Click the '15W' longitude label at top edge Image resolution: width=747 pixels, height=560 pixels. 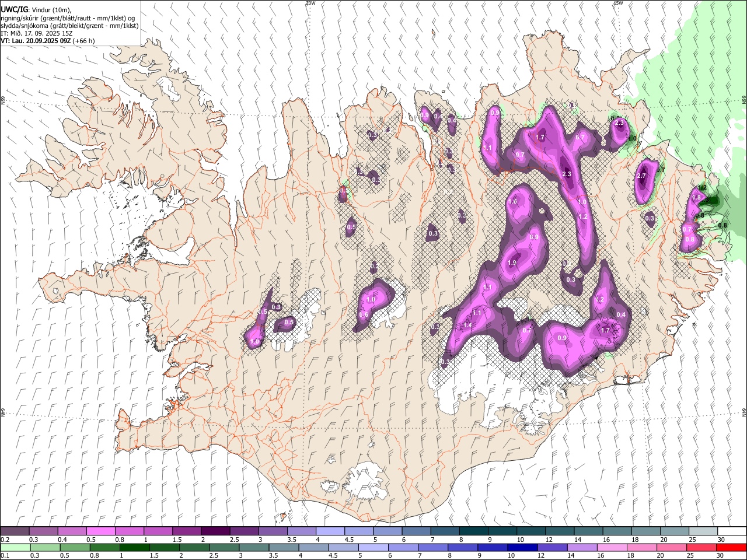click(619, 3)
